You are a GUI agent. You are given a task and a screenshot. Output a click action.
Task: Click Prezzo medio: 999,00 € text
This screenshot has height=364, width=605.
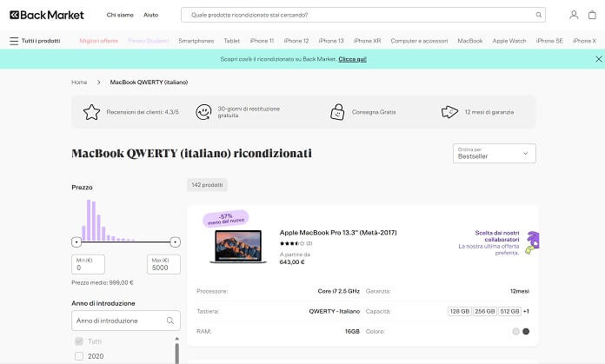pos(103,282)
